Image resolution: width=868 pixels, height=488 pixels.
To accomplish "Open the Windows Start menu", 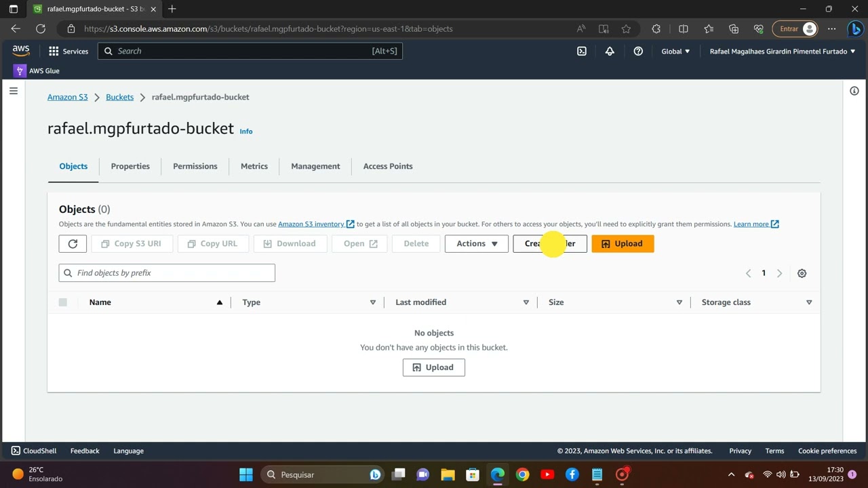I will tap(246, 474).
